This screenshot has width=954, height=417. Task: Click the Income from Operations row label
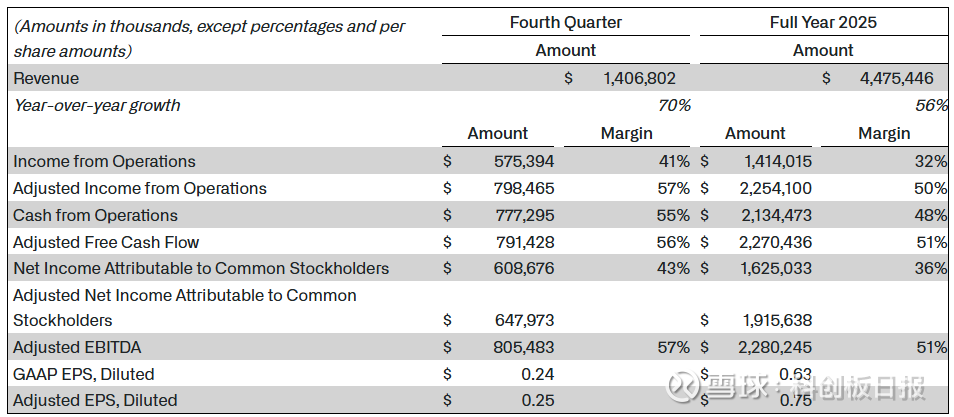[x=104, y=161]
